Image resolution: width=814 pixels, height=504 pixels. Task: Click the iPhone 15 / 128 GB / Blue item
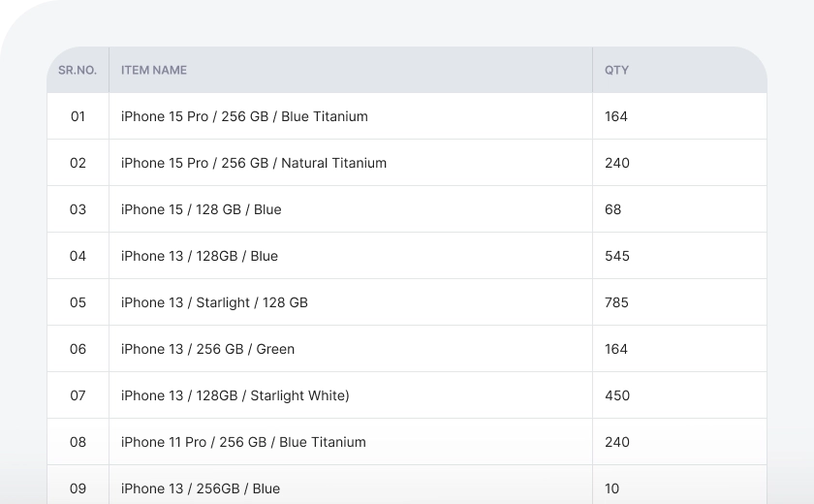click(202, 209)
